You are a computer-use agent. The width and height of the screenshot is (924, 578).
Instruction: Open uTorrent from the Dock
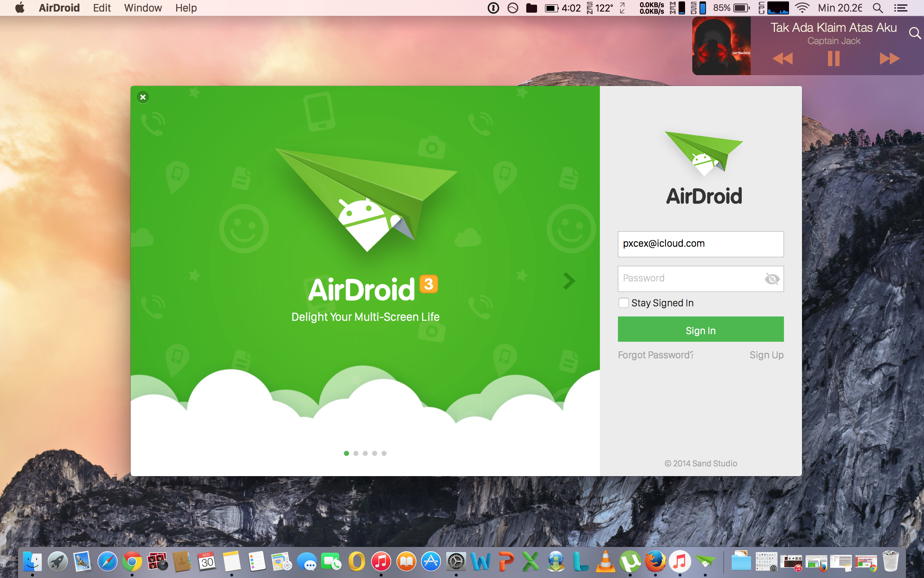click(x=631, y=562)
